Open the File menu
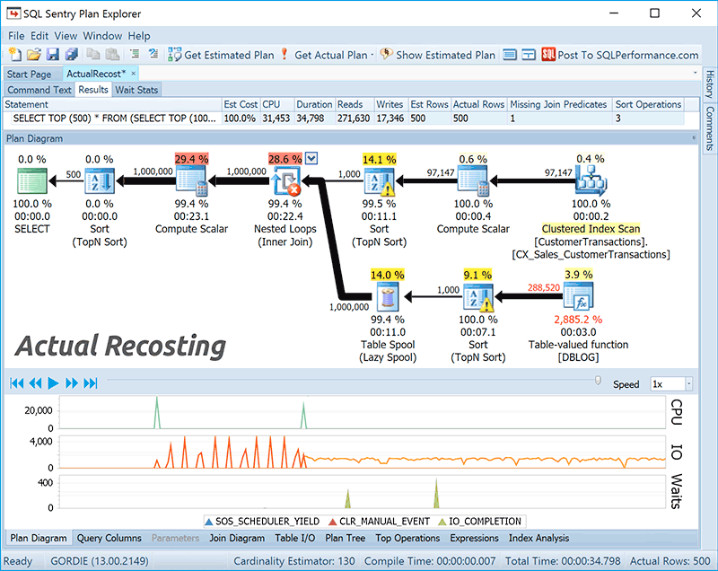The image size is (718, 571). point(16,36)
